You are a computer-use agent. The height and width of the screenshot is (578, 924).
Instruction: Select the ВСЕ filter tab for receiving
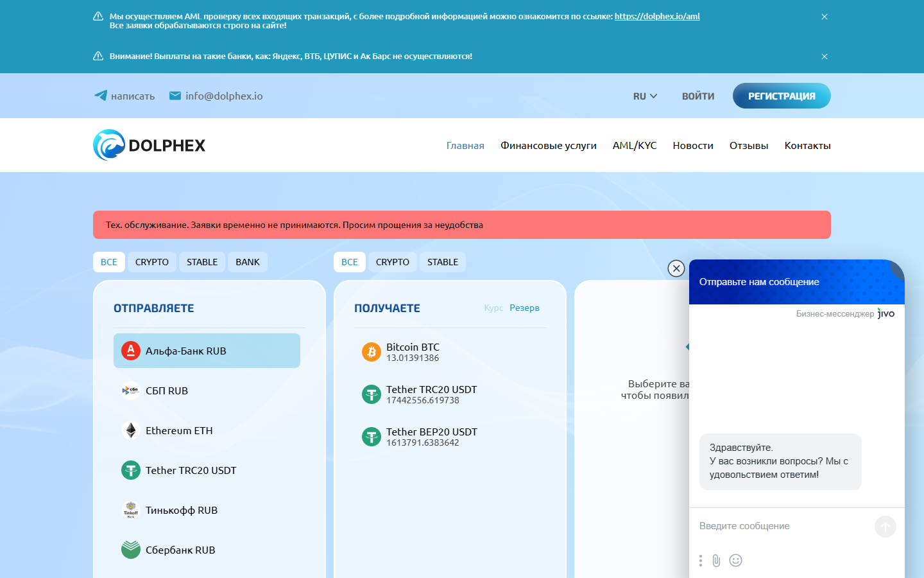[350, 262]
